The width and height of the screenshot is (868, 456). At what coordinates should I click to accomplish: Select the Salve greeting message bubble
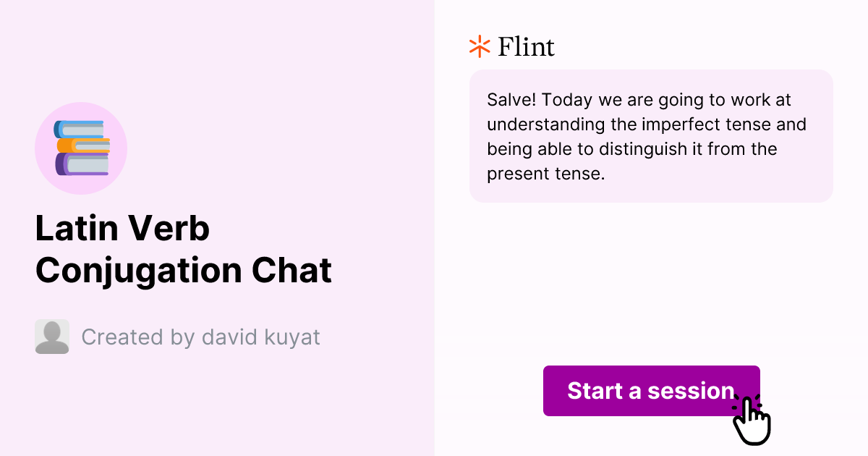(x=651, y=136)
